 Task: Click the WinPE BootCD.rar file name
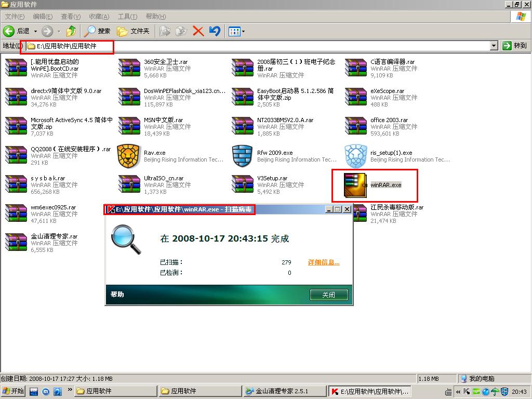[x=55, y=65]
